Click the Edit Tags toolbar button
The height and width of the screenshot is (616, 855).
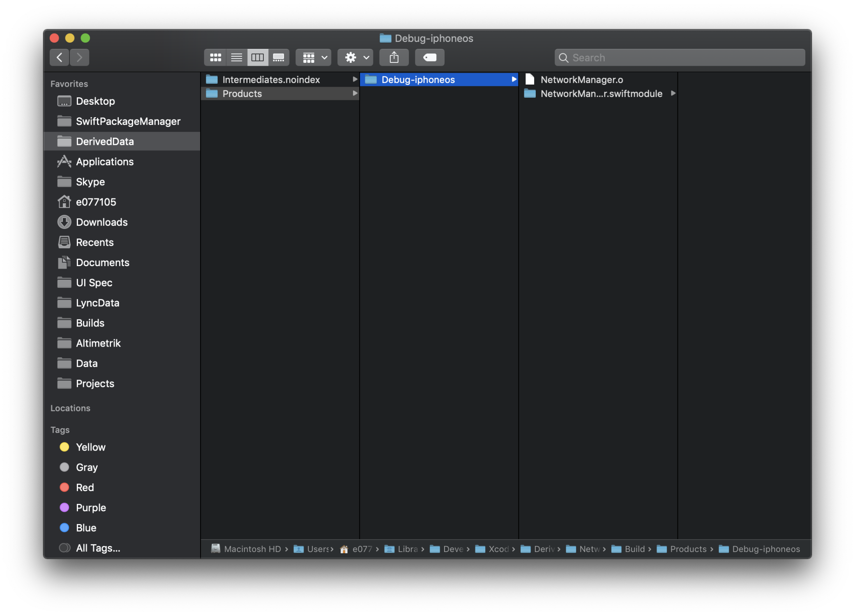point(429,57)
